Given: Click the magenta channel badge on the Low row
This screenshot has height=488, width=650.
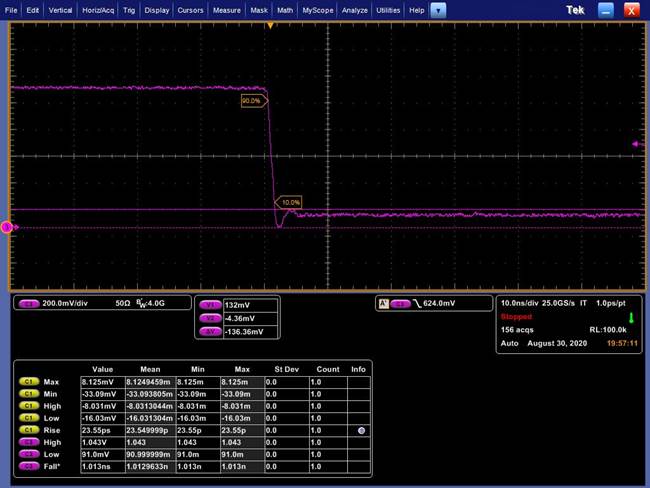Looking at the screenshot, I should click(29, 454).
